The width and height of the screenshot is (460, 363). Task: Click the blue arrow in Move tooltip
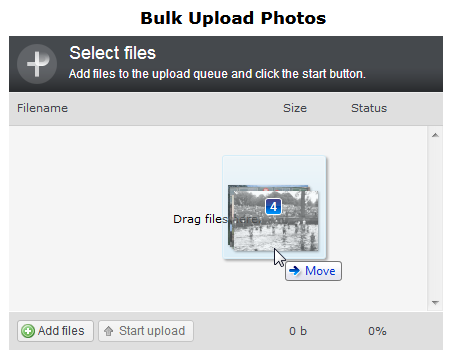[x=295, y=271]
